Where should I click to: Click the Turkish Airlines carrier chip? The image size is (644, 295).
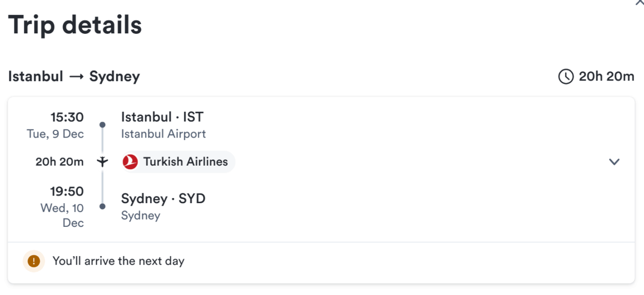[x=178, y=162]
